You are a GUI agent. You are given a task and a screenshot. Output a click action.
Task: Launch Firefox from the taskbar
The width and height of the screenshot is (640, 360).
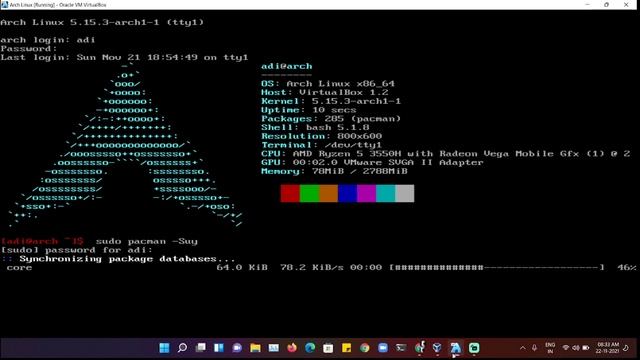click(x=292, y=348)
